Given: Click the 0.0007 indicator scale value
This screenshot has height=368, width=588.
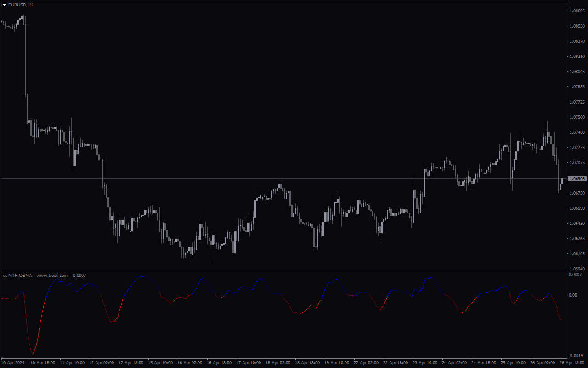Looking at the screenshot, I should click(576, 274).
